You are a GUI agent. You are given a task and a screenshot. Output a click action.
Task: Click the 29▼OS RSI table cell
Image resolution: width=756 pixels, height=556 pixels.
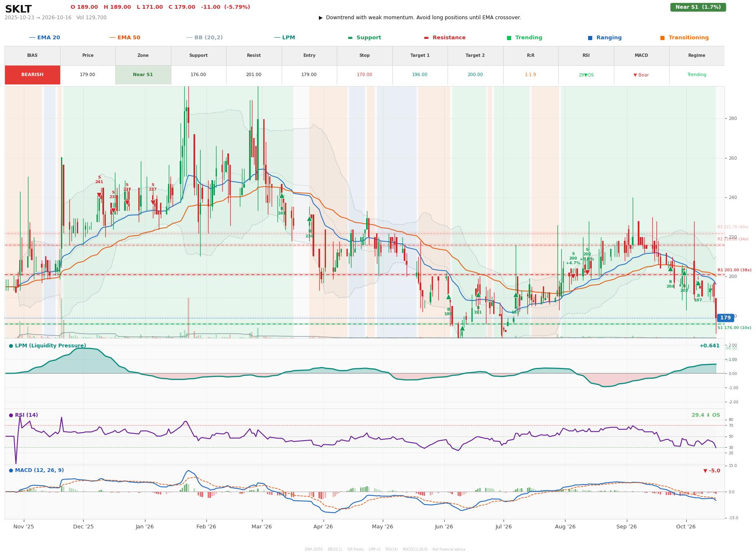(586, 75)
